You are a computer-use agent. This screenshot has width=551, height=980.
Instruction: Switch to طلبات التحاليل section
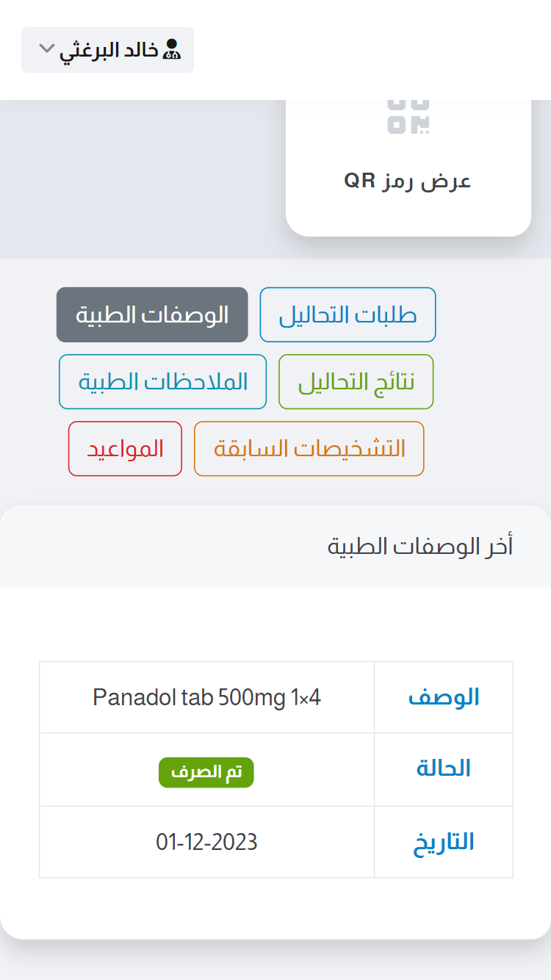(347, 314)
